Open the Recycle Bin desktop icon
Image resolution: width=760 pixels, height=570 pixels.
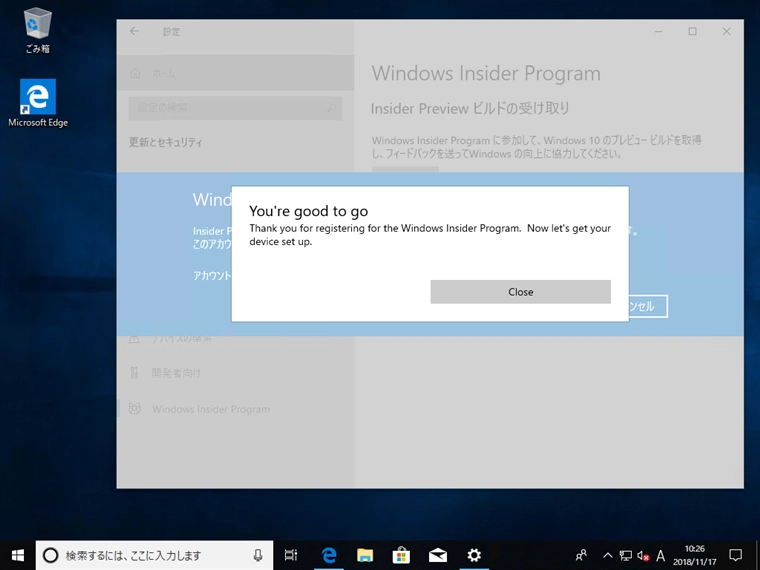(38, 31)
